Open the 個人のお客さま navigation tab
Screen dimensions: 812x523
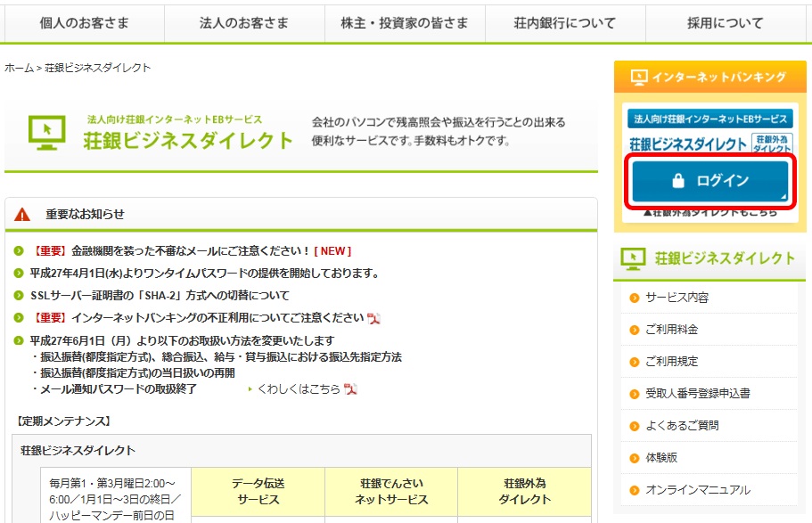click(85, 23)
